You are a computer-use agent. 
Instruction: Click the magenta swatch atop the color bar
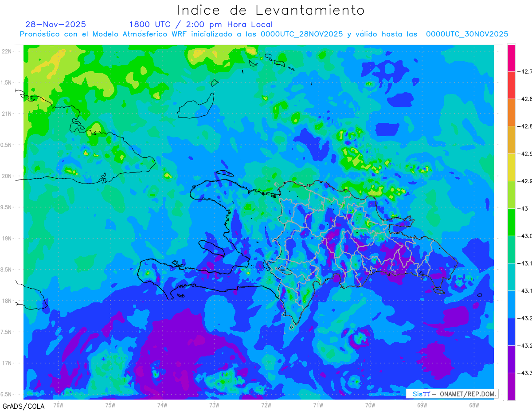tap(511, 58)
